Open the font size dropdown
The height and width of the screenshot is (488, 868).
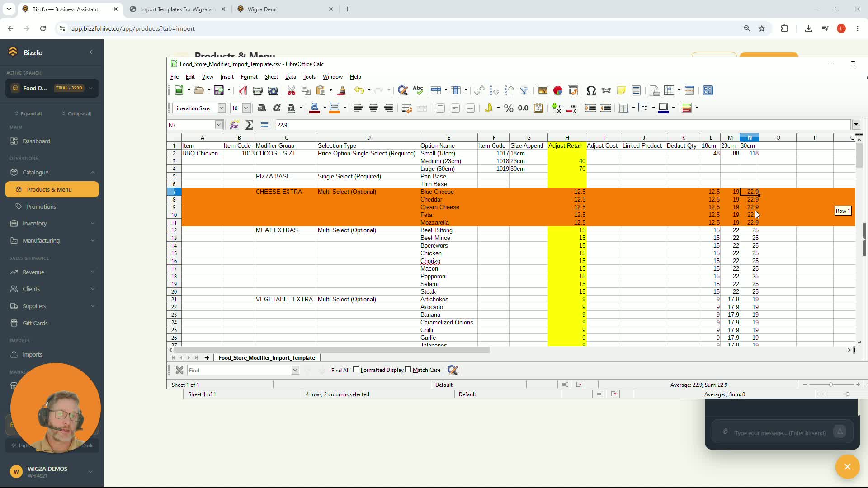[x=246, y=108]
